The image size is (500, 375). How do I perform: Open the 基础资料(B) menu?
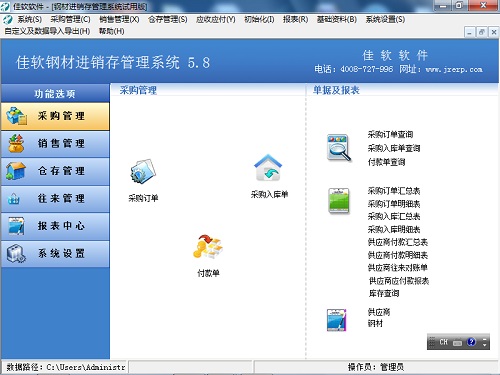pyautogui.click(x=337, y=19)
